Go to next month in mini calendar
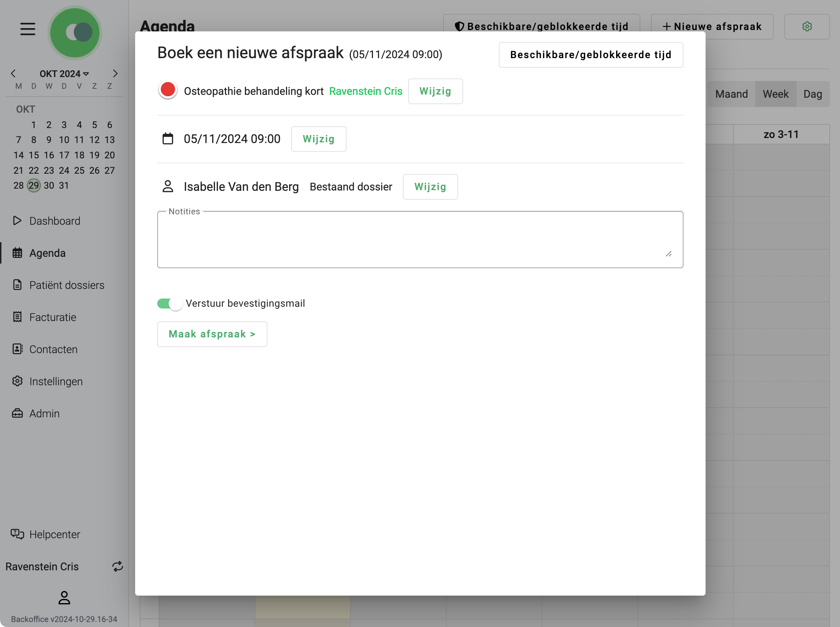 pos(115,73)
